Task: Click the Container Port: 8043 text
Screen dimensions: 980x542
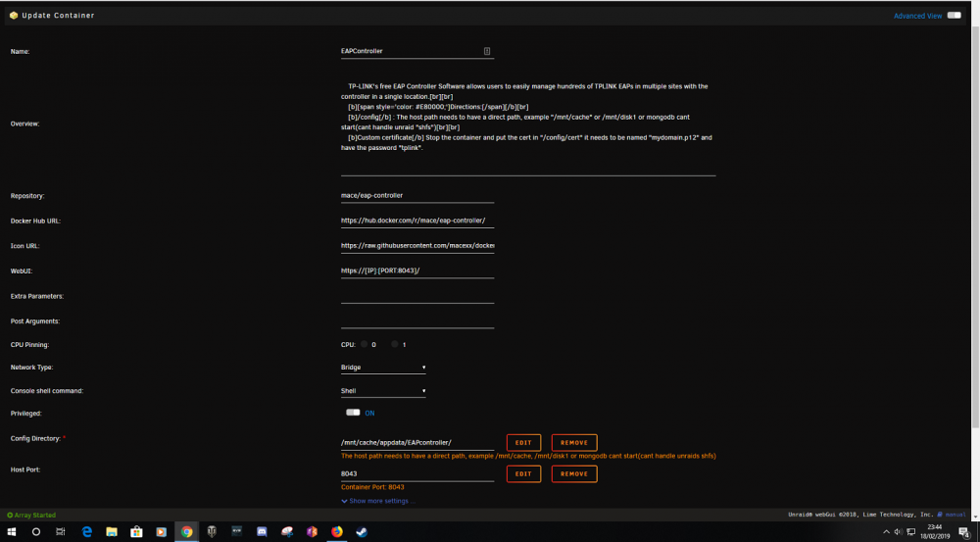Action: (x=372, y=487)
